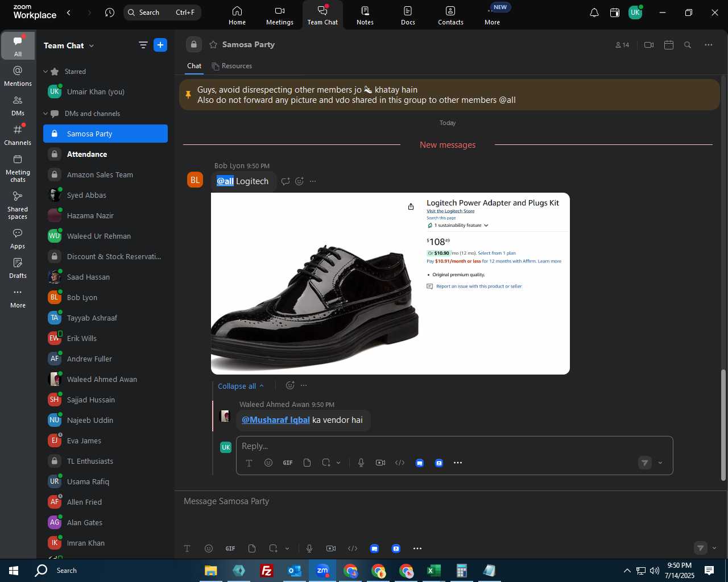728x582 pixels.
Task: Click the @Musharaf Iqbal mention link
Action: tap(276, 420)
